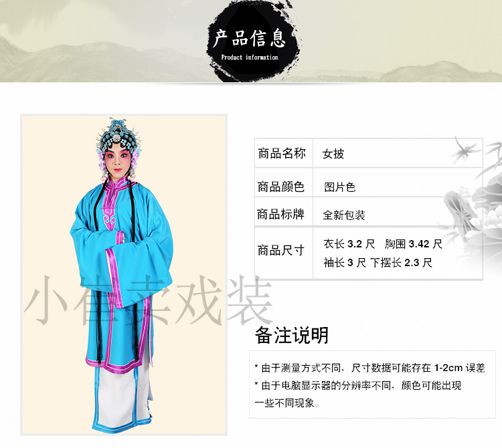Click the 分辨率 color difference note
The width and height of the screenshot is (502, 448).
point(357,394)
